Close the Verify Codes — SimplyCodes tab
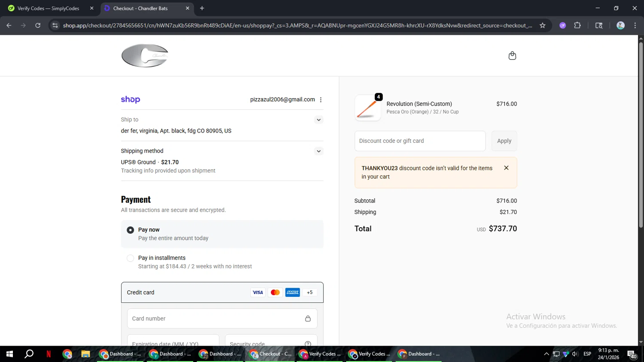Image resolution: width=644 pixels, height=362 pixels. [91, 8]
